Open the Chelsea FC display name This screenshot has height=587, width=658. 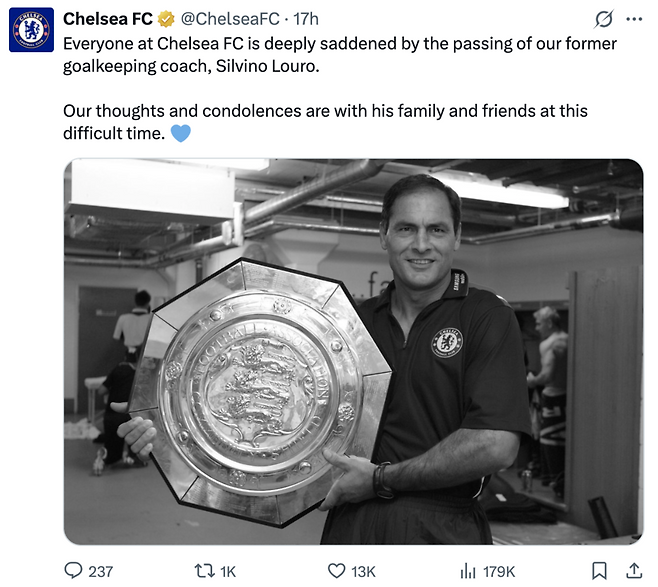pyautogui.click(x=108, y=19)
